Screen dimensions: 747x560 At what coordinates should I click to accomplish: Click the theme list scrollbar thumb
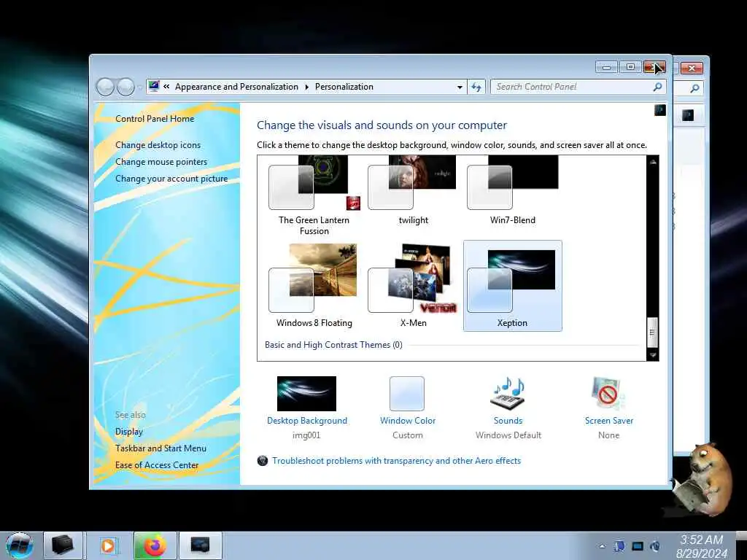click(653, 332)
